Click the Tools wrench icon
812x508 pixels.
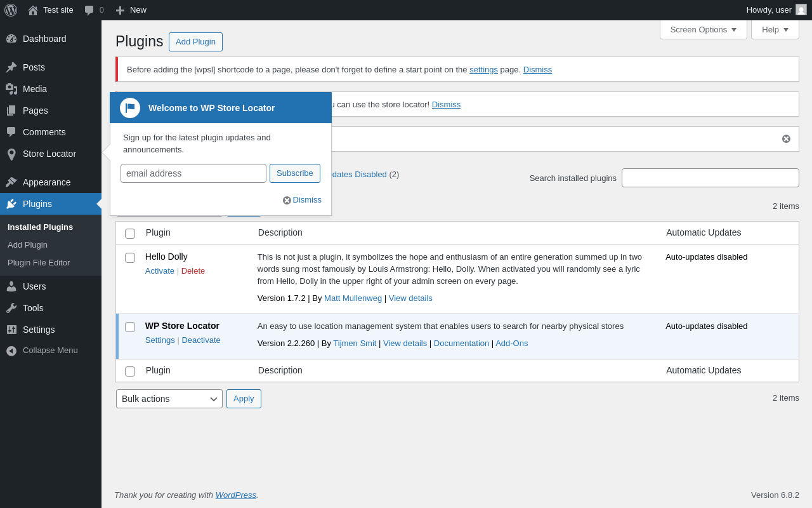tap(11, 308)
